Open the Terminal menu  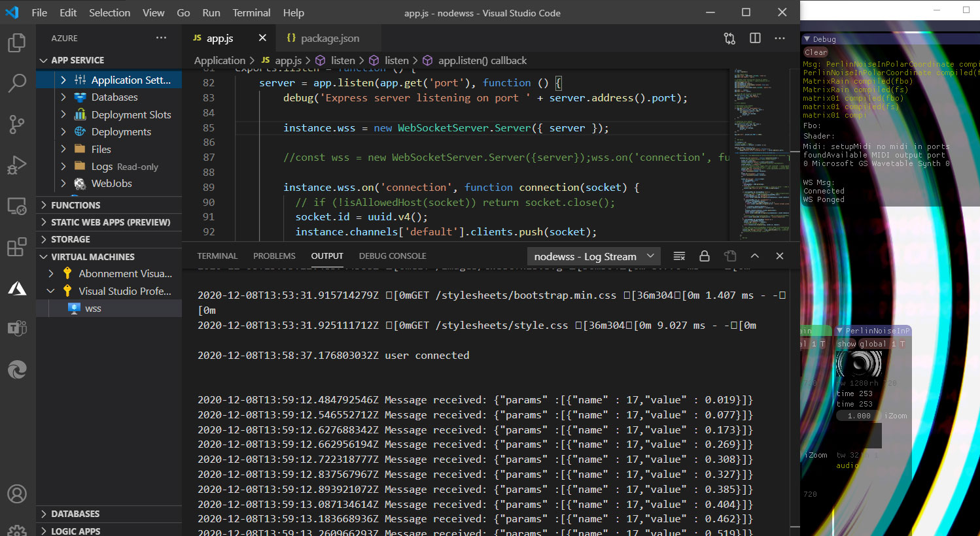(x=251, y=12)
